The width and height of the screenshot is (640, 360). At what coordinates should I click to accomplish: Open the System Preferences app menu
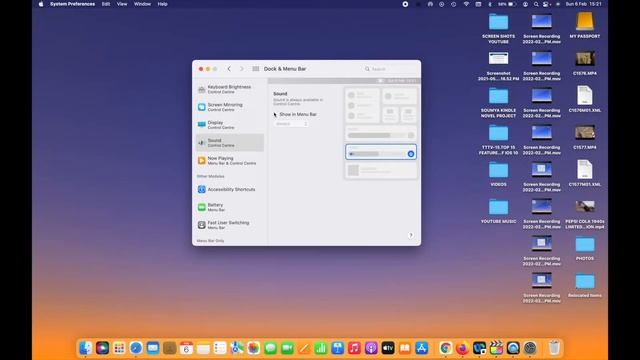tap(72, 4)
